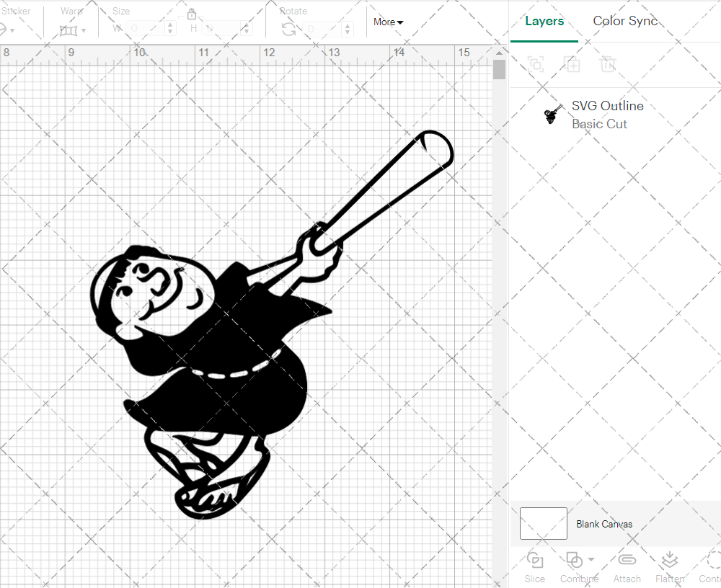Open the Sticker options dropdown

point(12,31)
